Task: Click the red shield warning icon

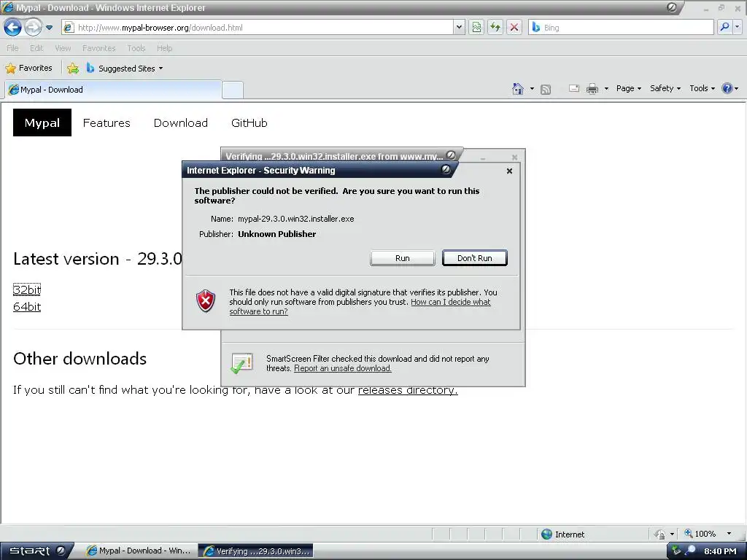Action: click(x=206, y=301)
